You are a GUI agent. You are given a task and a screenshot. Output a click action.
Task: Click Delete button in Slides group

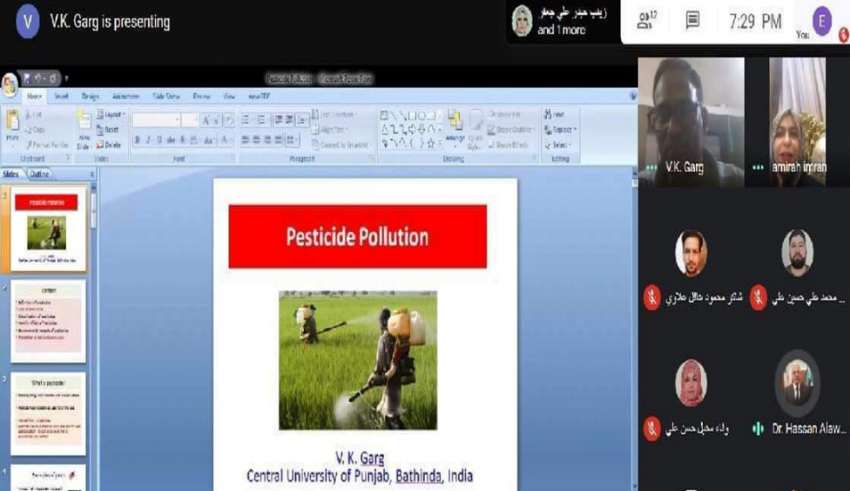pos(112,144)
